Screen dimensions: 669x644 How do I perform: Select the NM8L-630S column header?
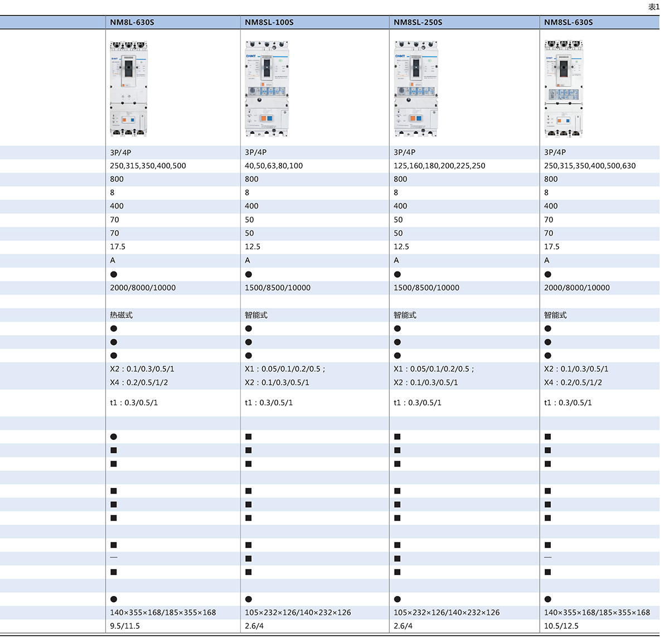132,22
